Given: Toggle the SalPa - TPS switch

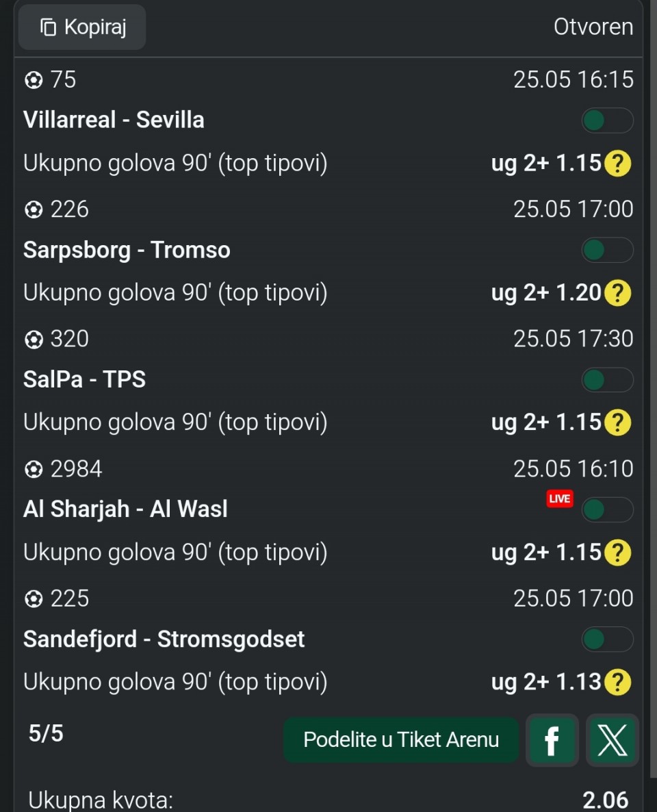Looking at the screenshot, I should click(x=607, y=380).
